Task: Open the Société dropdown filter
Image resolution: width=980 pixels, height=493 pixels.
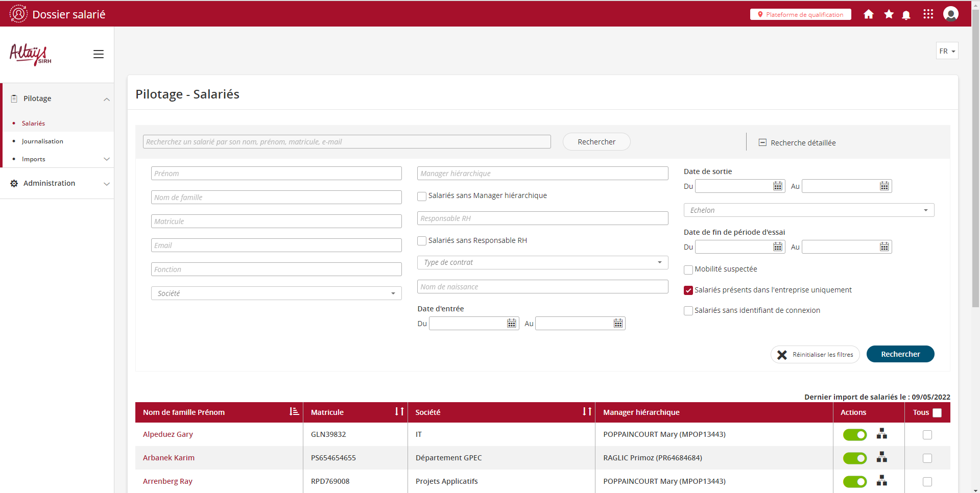Action: click(276, 293)
